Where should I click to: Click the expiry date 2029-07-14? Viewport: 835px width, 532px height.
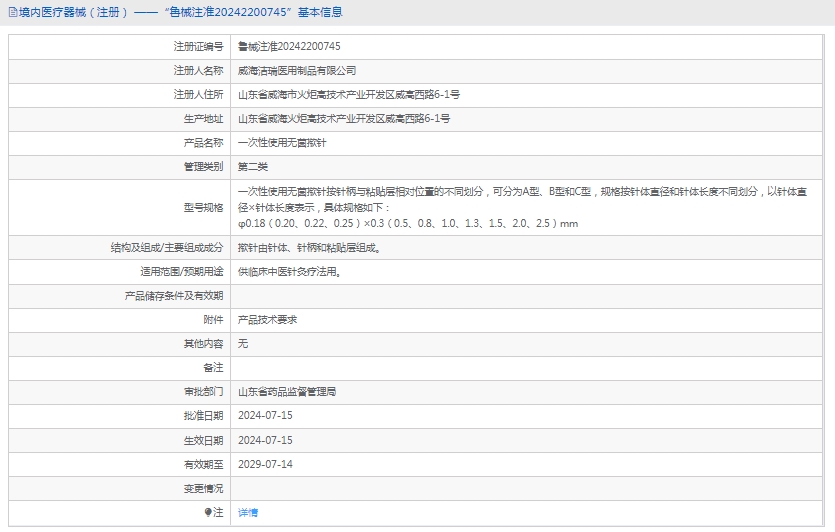point(265,464)
